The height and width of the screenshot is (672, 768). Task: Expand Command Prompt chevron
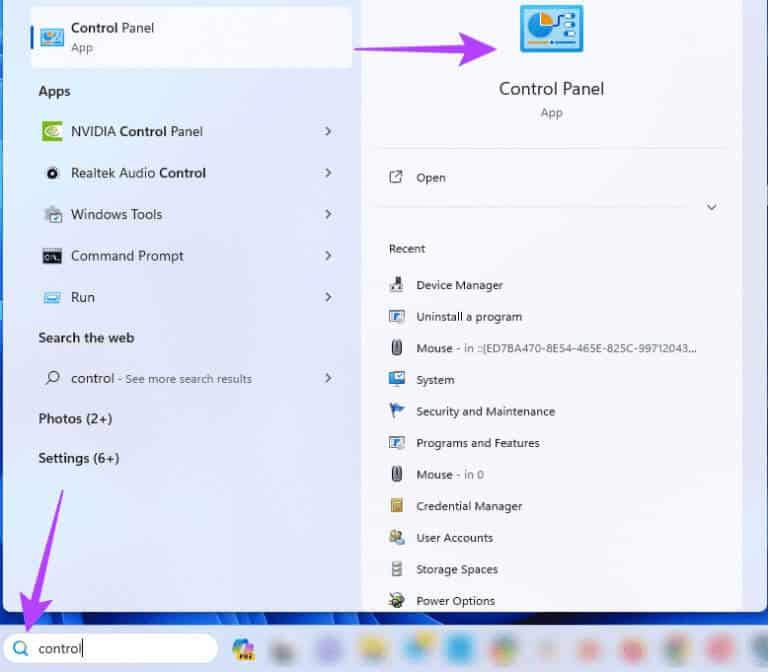[x=328, y=255]
